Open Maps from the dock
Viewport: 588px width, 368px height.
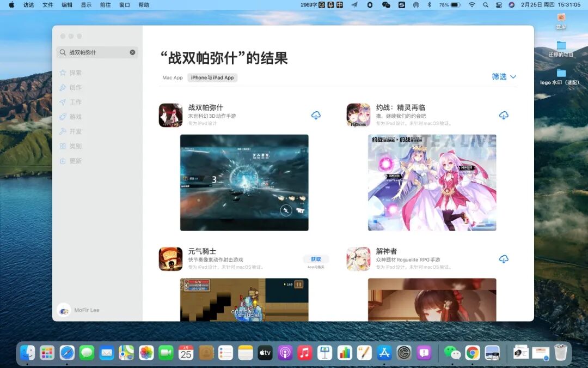126,353
